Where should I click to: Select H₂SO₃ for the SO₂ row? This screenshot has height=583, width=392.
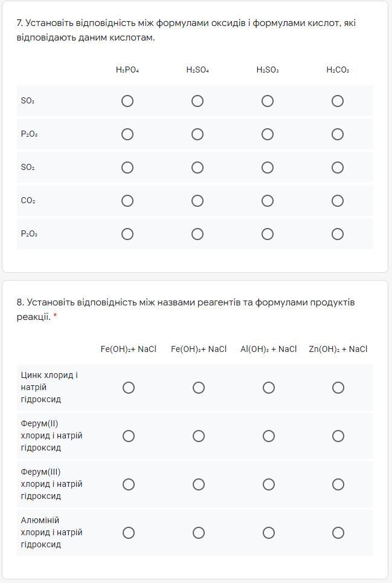click(268, 168)
